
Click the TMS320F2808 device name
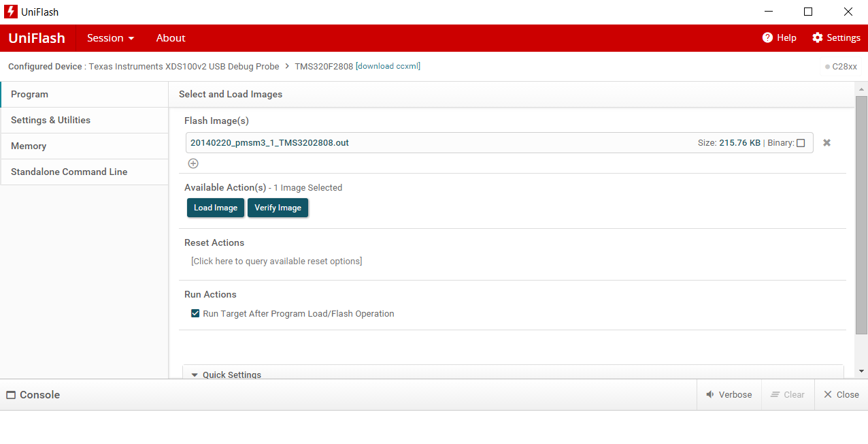[x=324, y=67]
